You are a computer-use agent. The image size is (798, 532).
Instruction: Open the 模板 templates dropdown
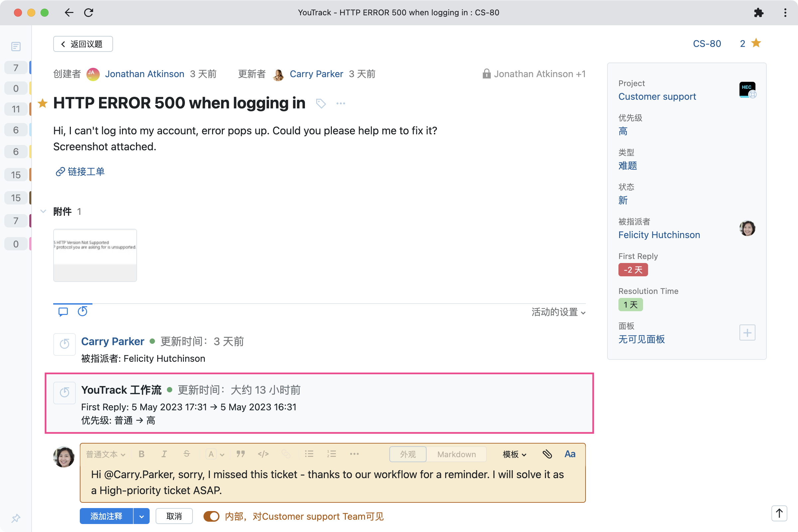pyautogui.click(x=514, y=454)
